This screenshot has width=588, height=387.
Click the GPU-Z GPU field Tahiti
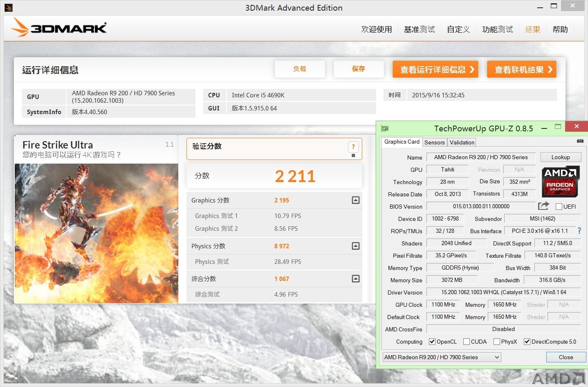click(447, 169)
